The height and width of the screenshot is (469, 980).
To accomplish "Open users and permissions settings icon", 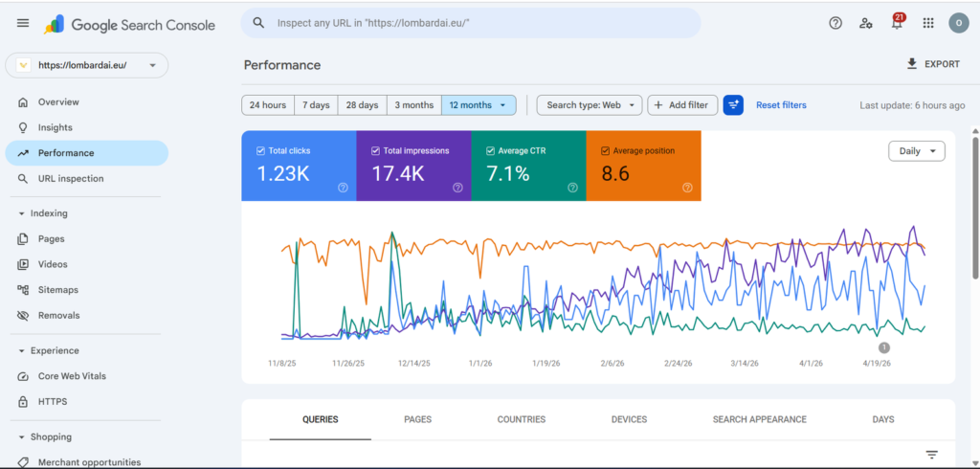I will pyautogui.click(x=865, y=23).
